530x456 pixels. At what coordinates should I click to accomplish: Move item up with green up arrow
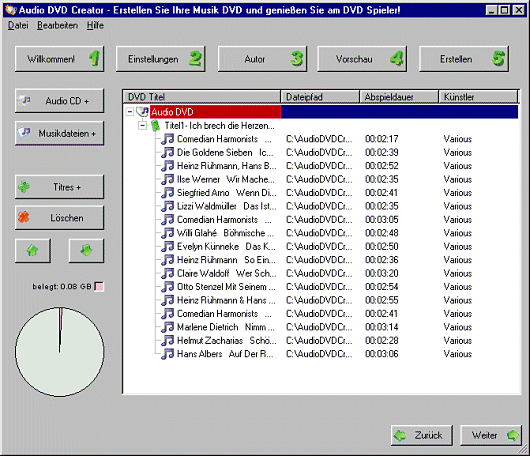tap(33, 251)
